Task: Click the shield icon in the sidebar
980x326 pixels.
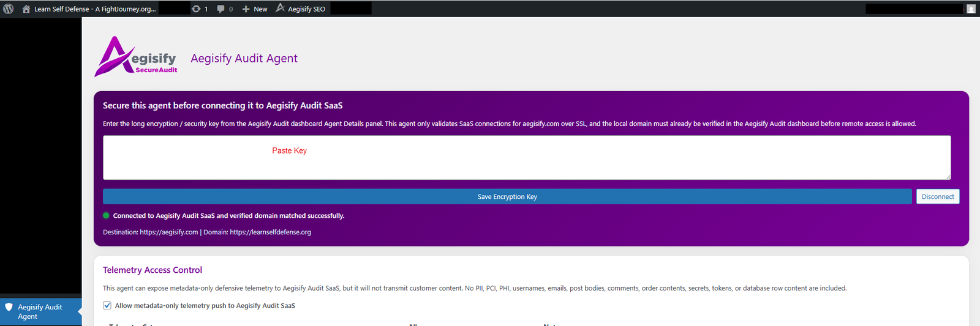Action: coord(9,307)
